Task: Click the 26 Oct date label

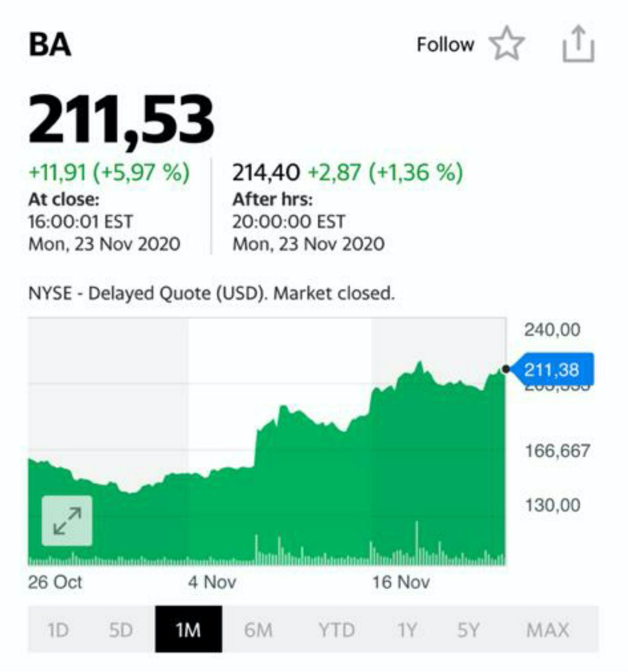Action: point(55,582)
